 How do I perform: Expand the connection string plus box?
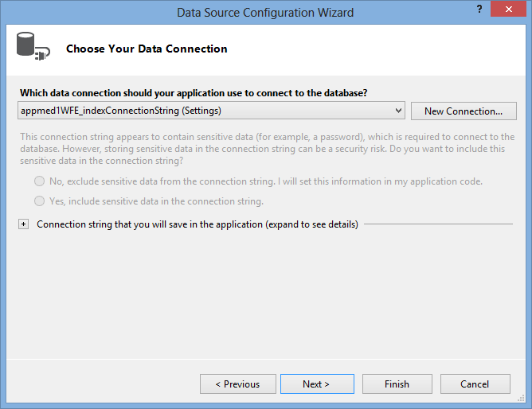[24, 224]
